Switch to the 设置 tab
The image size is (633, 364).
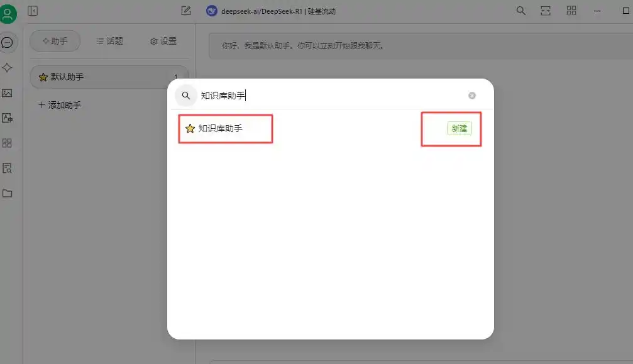[x=163, y=41]
